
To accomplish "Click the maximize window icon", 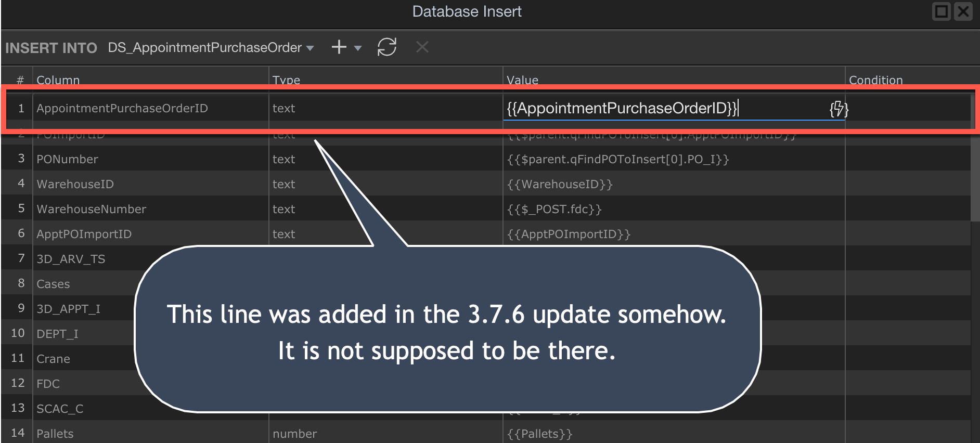I will pyautogui.click(x=942, y=11).
